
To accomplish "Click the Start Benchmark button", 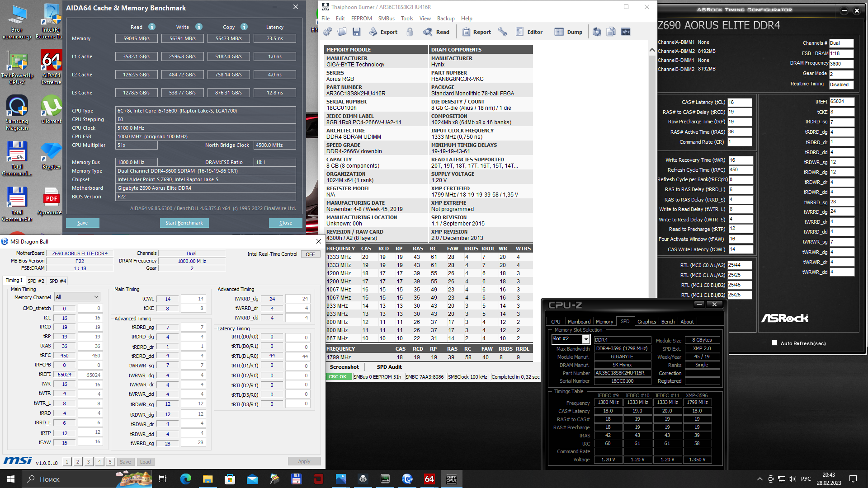I will click(184, 223).
